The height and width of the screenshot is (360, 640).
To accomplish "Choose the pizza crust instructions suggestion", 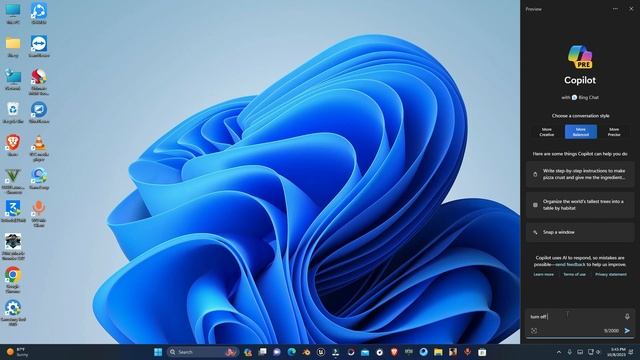I will [580, 174].
